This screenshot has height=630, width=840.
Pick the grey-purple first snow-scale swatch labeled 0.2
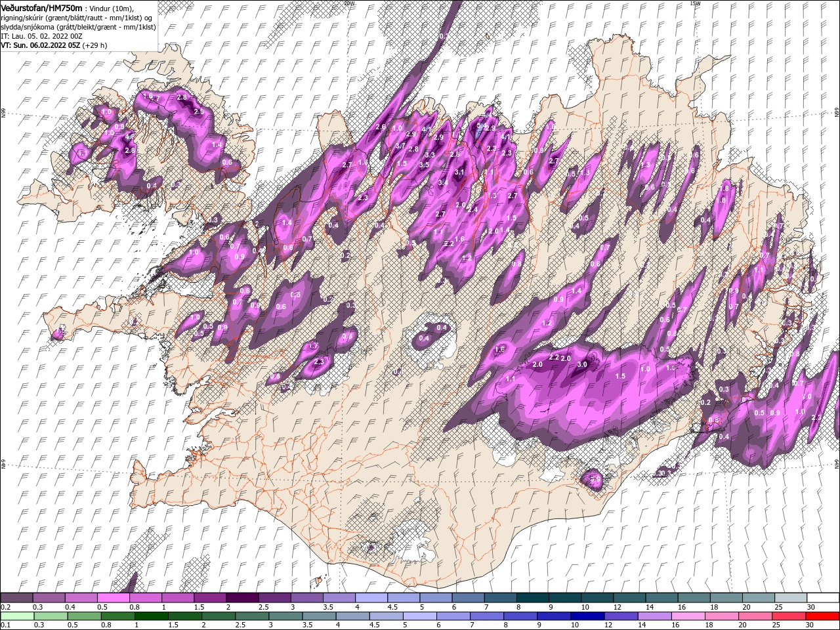click(16, 598)
